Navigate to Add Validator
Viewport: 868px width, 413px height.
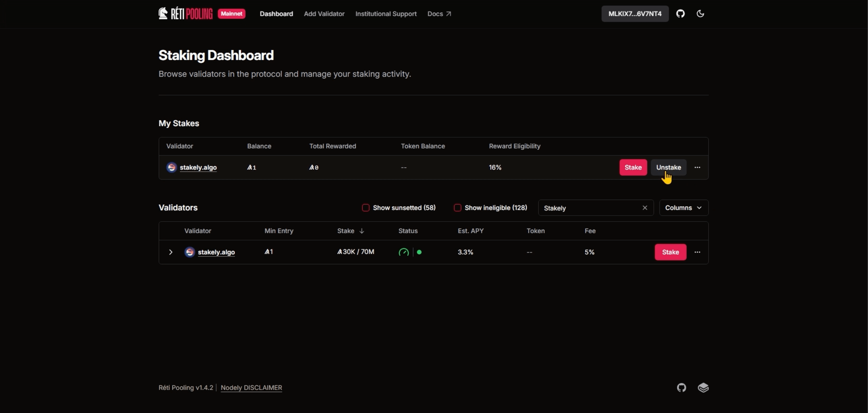click(324, 14)
